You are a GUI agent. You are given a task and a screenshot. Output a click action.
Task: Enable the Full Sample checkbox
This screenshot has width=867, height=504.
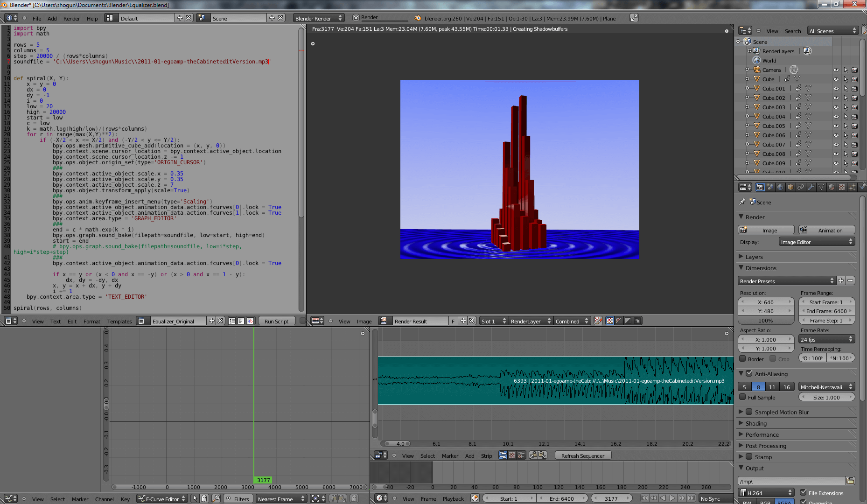pos(743,397)
